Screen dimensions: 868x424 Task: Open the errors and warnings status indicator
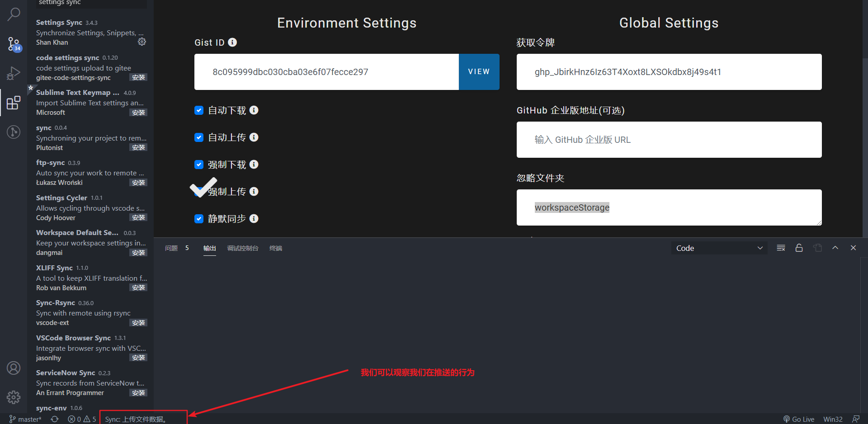point(82,419)
